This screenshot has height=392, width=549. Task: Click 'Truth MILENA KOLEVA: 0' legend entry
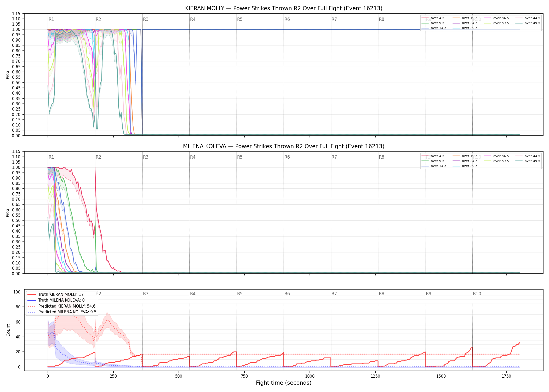click(56, 300)
